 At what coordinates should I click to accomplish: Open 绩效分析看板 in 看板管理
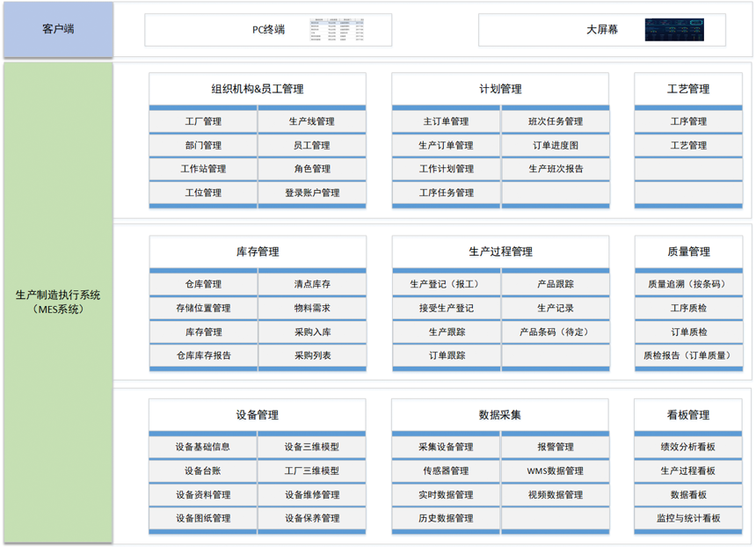[x=691, y=447]
